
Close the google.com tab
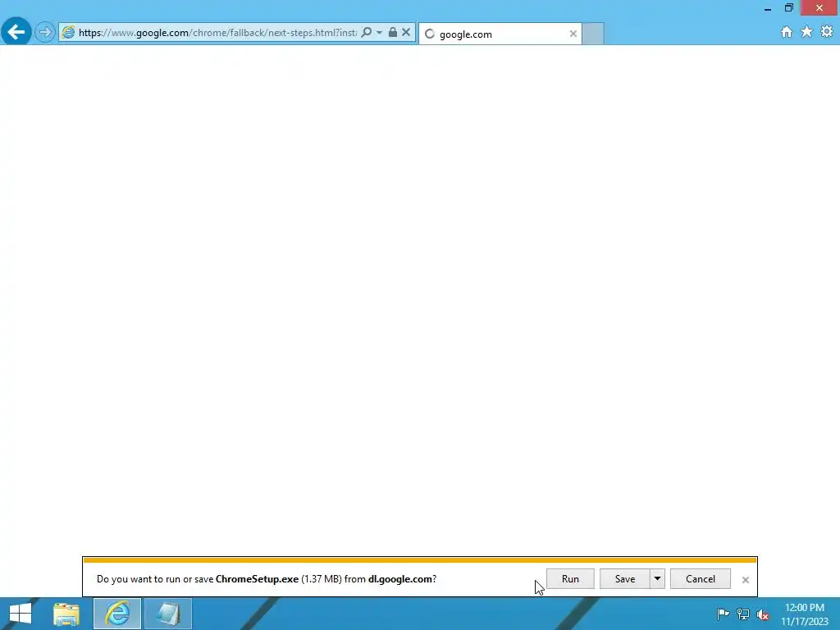tap(573, 34)
